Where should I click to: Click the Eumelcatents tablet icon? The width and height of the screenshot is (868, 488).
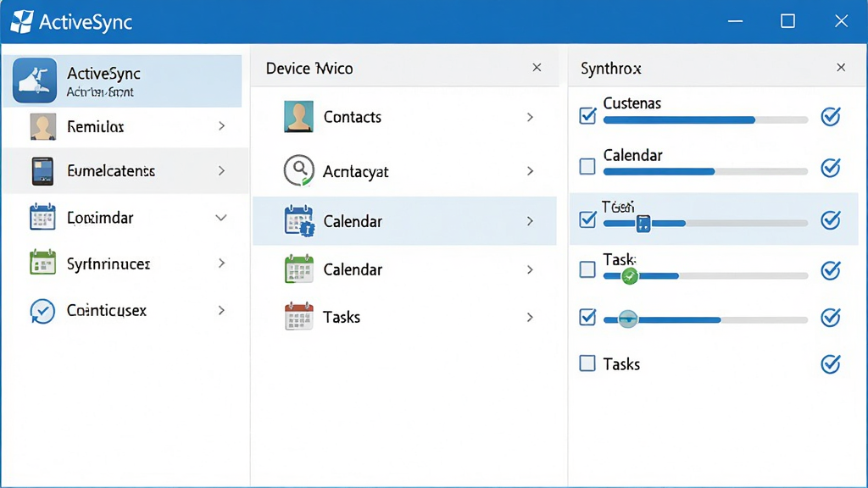pos(42,170)
